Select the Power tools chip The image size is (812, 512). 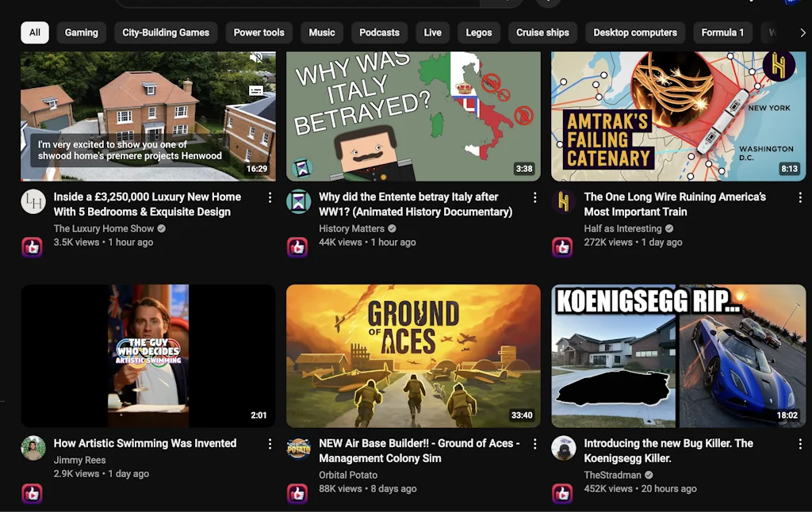point(259,32)
